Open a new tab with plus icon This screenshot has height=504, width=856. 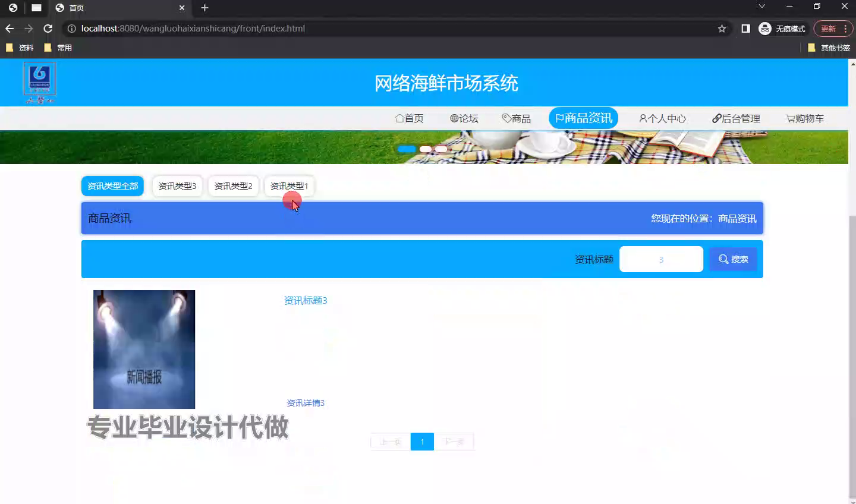(204, 8)
